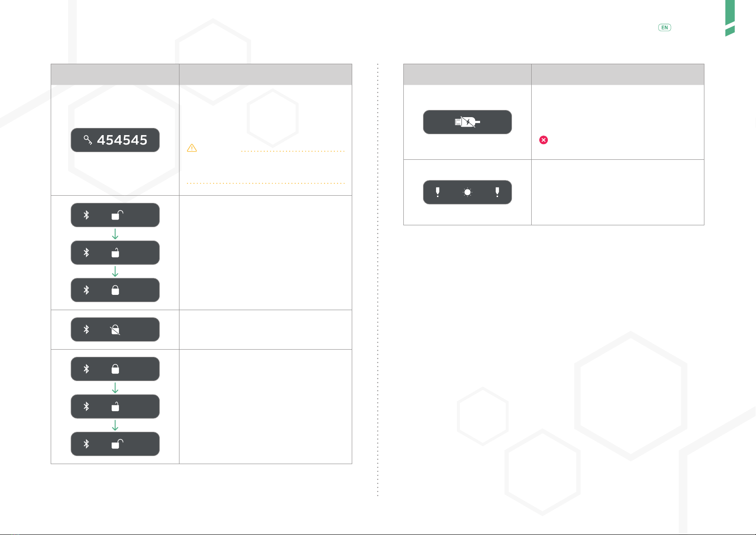Click green arrow below the first open padlock display

(115, 234)
